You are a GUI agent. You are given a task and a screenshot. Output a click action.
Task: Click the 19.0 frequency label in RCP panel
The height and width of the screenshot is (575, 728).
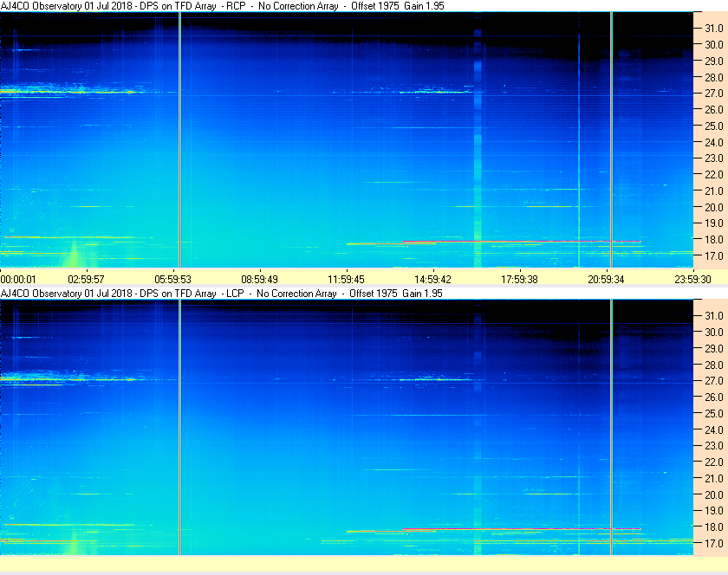click(x=714, y=223)
